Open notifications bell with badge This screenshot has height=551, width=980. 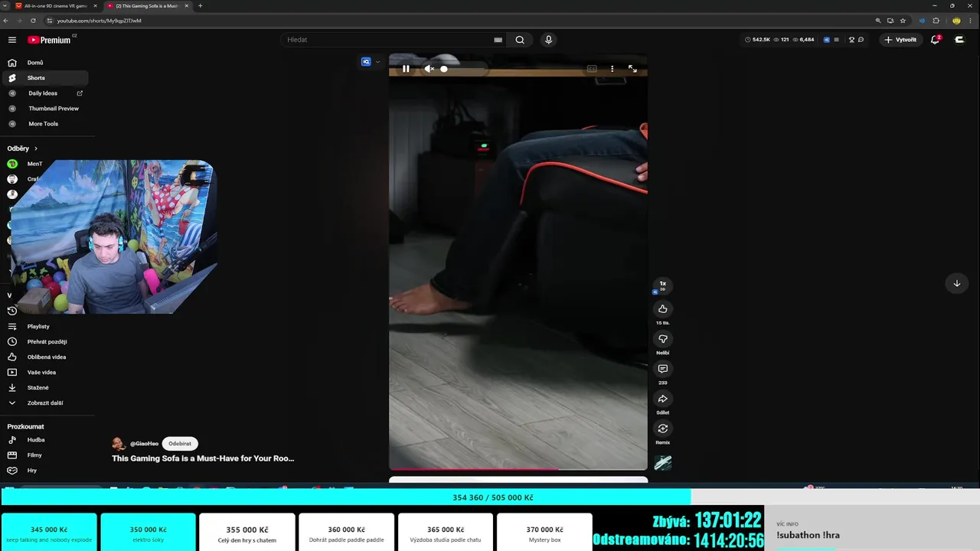(x=935, y=40)
